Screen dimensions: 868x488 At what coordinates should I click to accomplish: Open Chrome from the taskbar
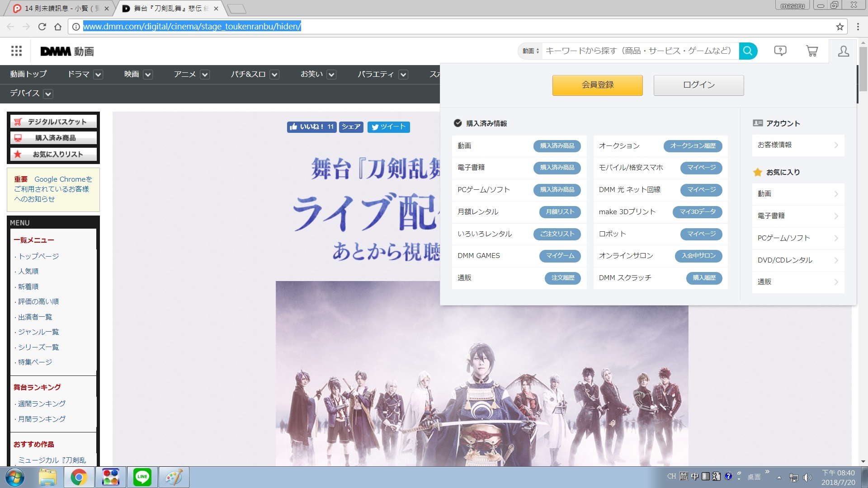pyautogui.click(x=79, y=477)
